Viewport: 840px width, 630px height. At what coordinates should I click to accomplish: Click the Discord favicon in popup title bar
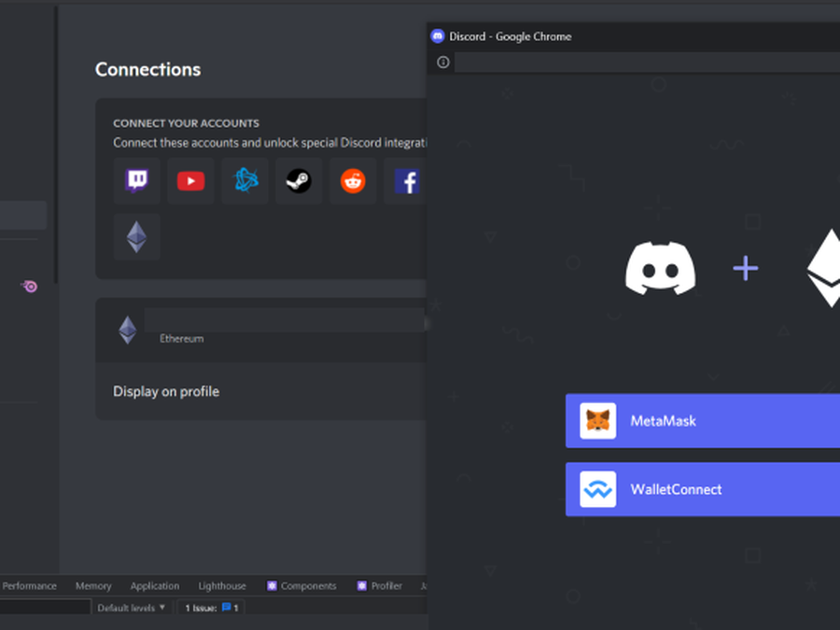(438, 35)
